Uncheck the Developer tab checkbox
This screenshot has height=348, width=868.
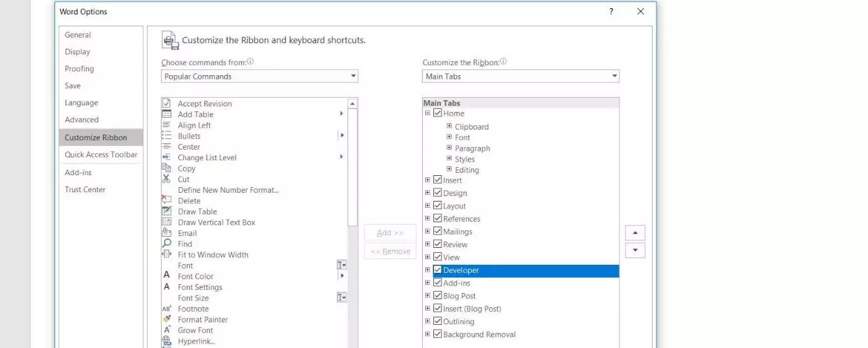pos(437,270)
